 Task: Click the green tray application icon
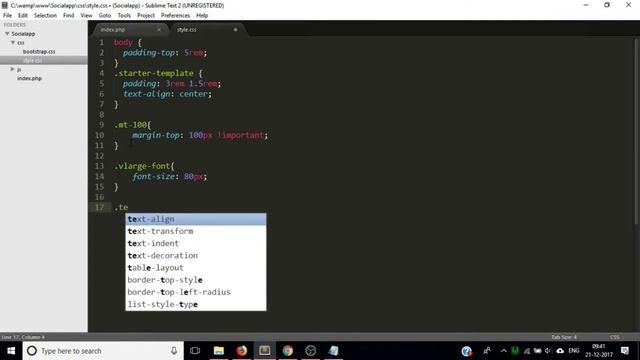515,351
